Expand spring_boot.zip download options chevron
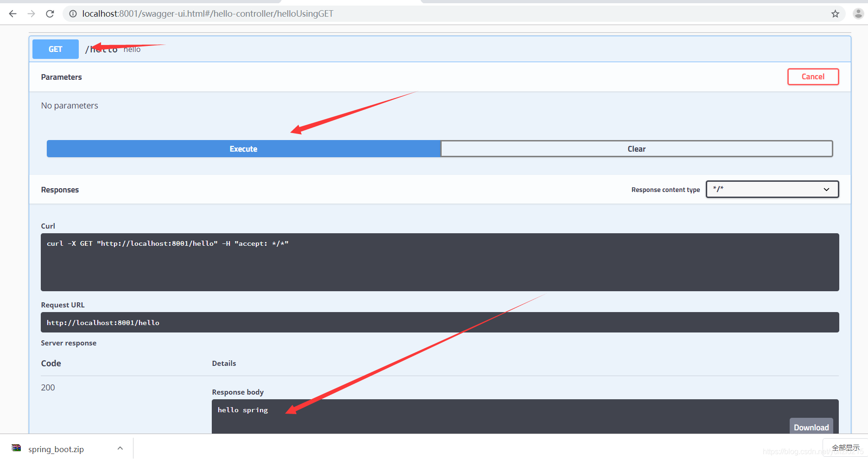The height and width of the screenshot is (460, 868). coord(120,448)
